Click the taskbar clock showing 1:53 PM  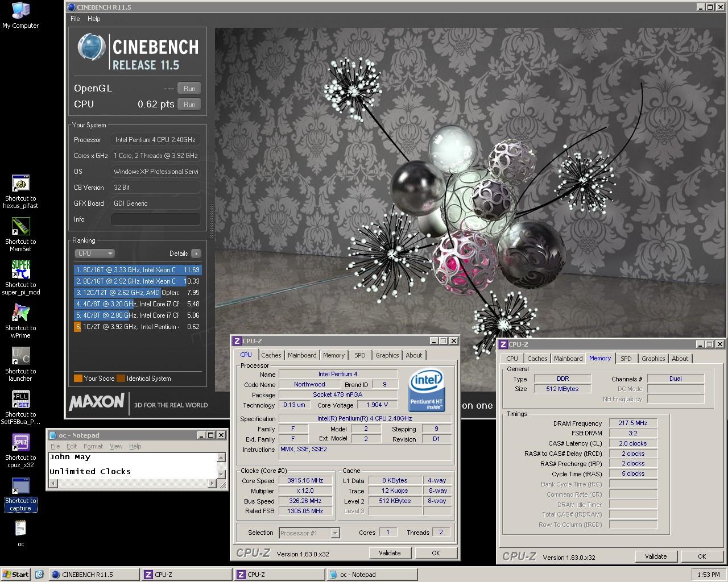click(x=708, y=575)
